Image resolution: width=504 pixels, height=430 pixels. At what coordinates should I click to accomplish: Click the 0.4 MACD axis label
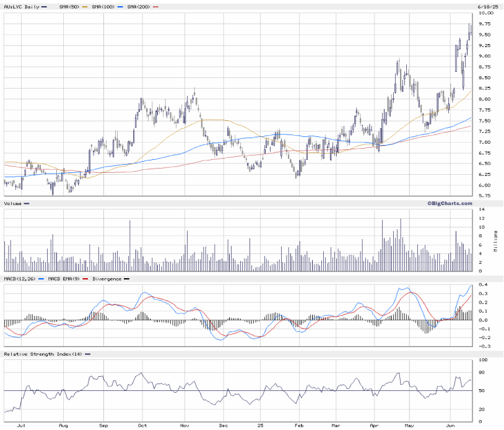point(483,285)
